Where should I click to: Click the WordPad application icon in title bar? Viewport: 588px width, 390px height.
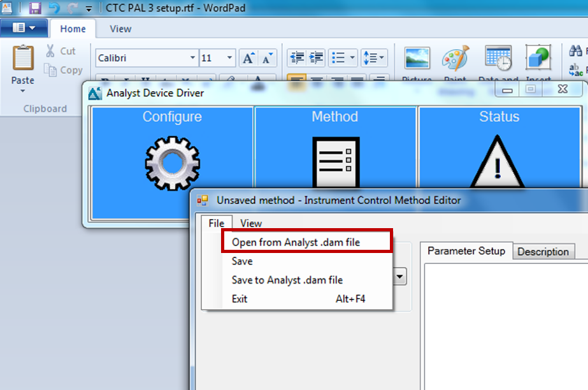click(x=7, y=8)
